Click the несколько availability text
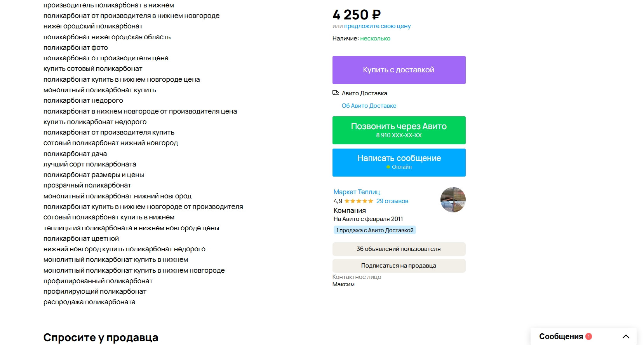The width and height of the screenshot is (644, 345). click(375, 39)
